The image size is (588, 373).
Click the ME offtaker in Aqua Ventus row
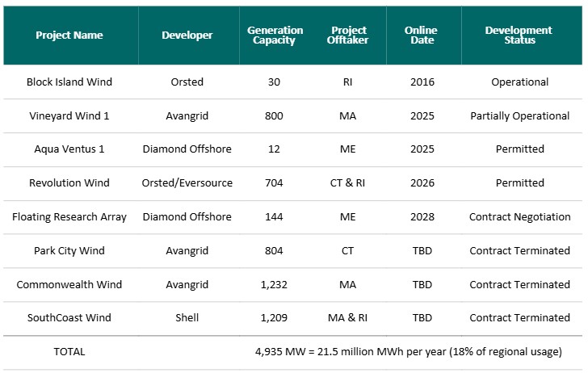pos(347,149)
